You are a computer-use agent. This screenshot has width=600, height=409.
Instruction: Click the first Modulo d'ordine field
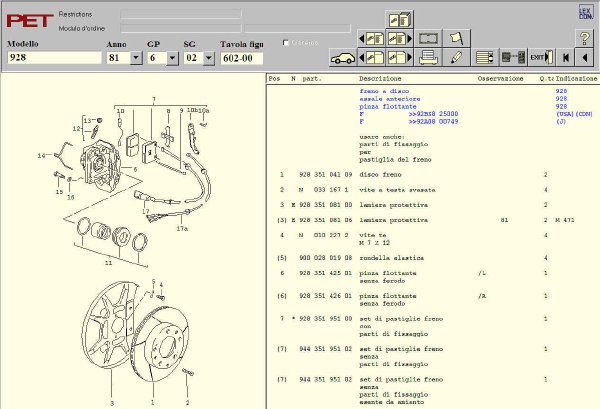click(x=181, y=29)
